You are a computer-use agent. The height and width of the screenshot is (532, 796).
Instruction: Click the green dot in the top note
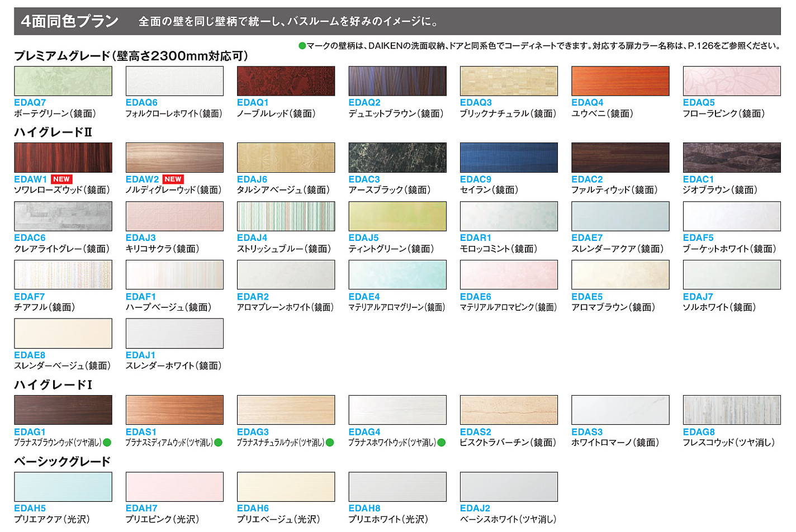click(302, 46)
